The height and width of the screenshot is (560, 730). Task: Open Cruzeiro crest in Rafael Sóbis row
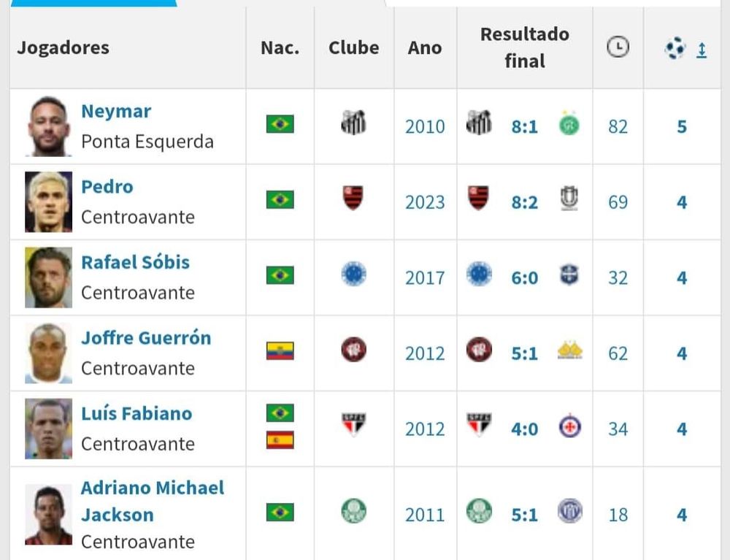pos(354,274)
